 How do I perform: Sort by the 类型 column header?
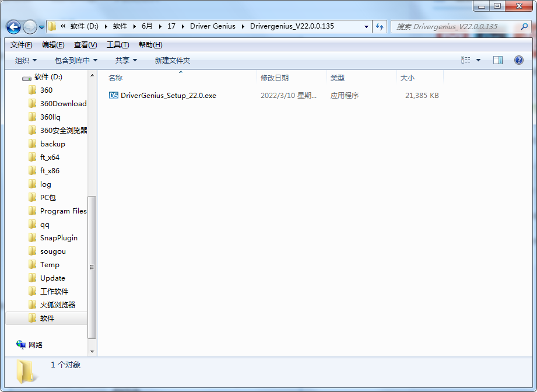pos(338,78)
